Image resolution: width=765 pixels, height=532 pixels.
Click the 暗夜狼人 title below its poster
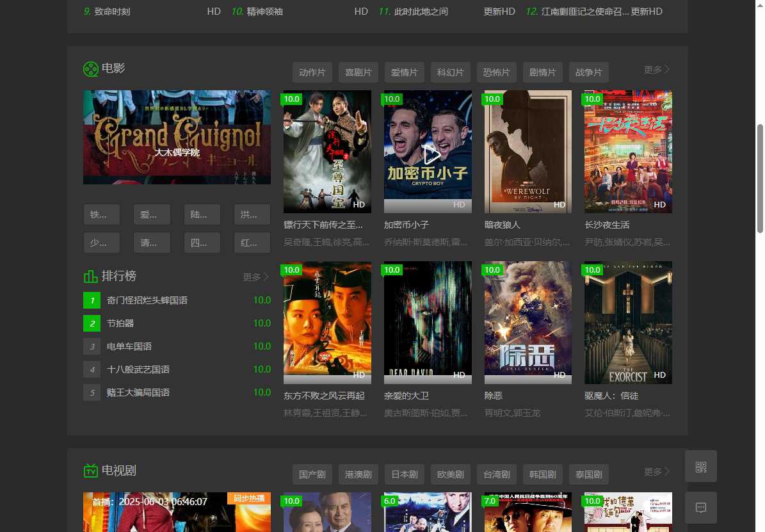point(503,225)
